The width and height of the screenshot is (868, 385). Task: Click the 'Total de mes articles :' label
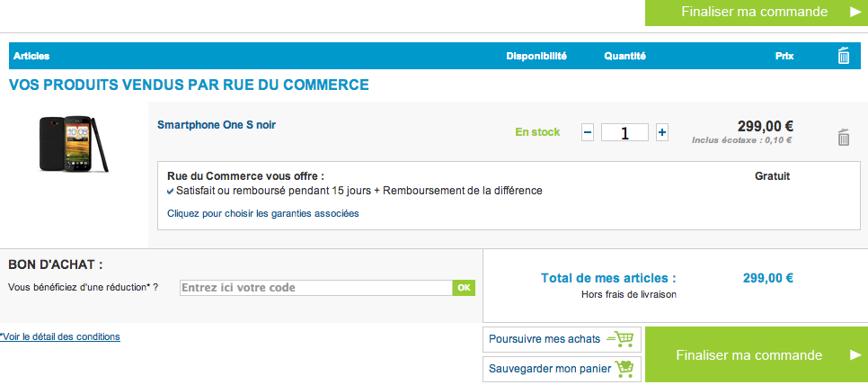608,278
